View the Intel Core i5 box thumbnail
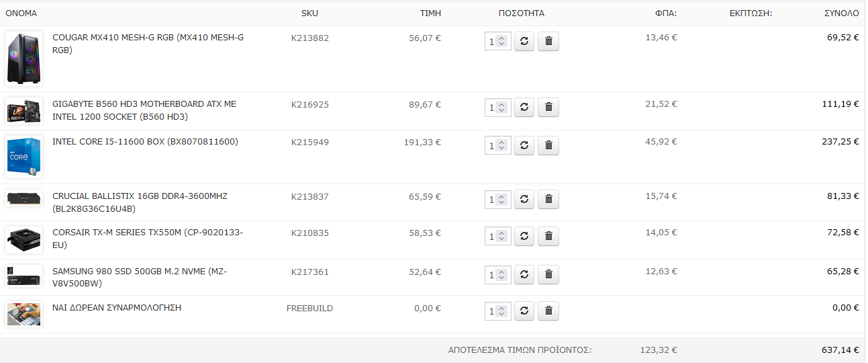The height and width of the screenshot is (363, 868). click(24, 157)
